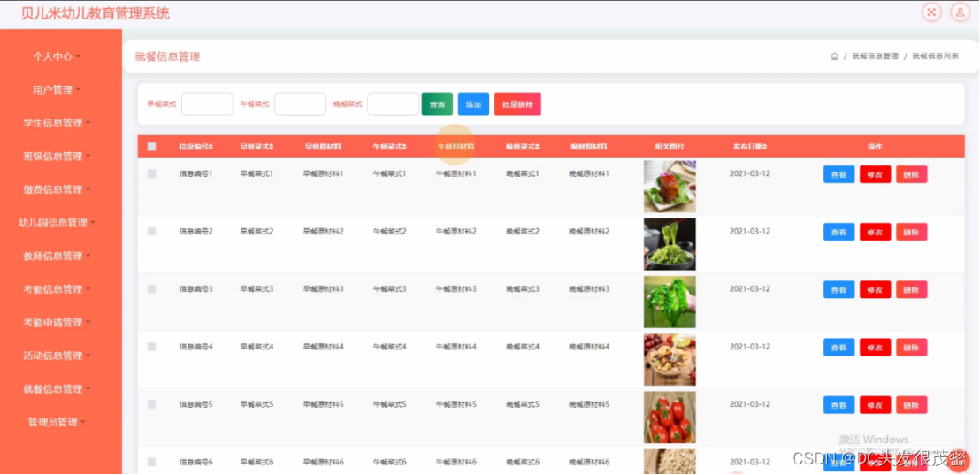Click 修改 for the 信息编号2 row
This screenshot has width=980, height=475.
(x=875, y=232)
